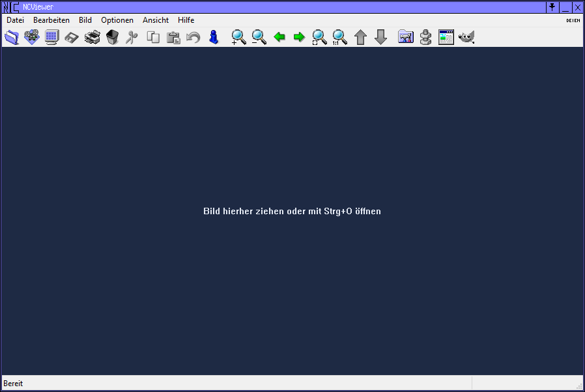Minimize the NCViewer window
This screenshot has height=392, width=585.
coord(565,7)
